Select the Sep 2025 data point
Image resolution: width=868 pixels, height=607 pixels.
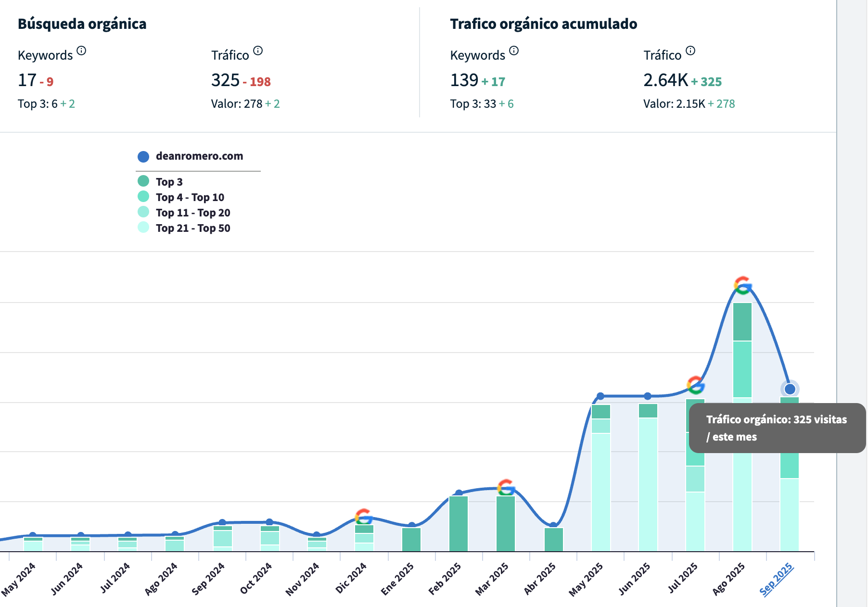pyautogui.click(x=790, y=389)
